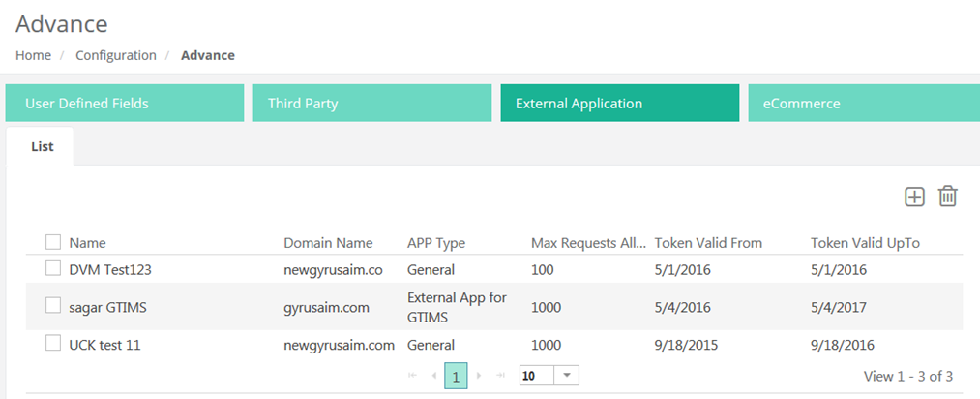Click page number 1 button
This screenshot has height=399, width=980.
coord(456,375)
